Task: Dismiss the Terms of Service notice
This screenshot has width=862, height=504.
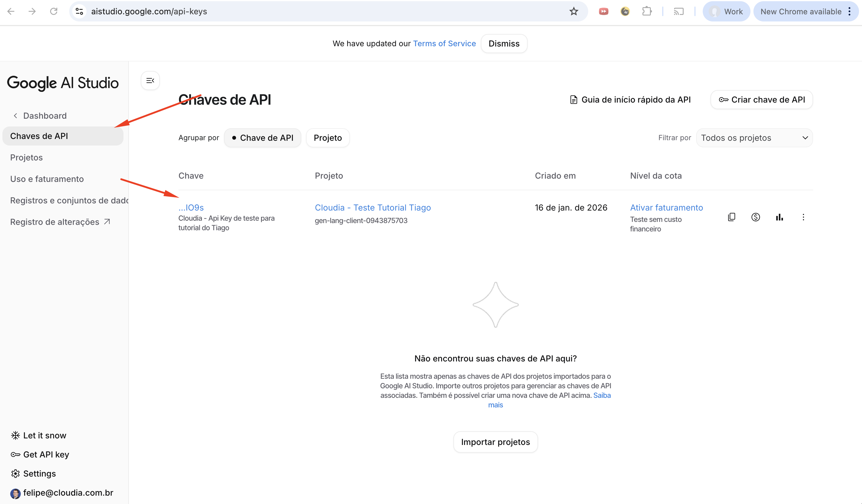Action: [x=504, y=44]
